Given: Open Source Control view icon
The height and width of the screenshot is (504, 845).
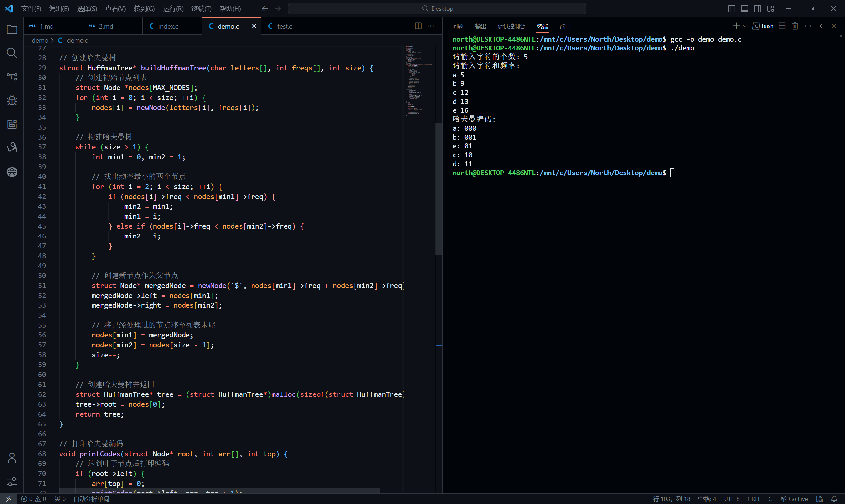Looking at the screenshot, I should pyautogui.click(x=12, y=77).
